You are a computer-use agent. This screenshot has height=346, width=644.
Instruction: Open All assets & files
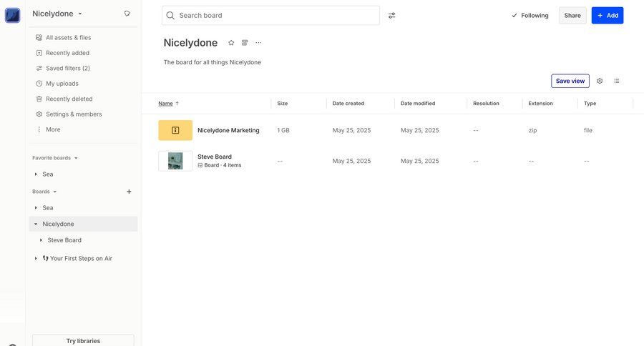pyautogui.click(x=69, y=37)
